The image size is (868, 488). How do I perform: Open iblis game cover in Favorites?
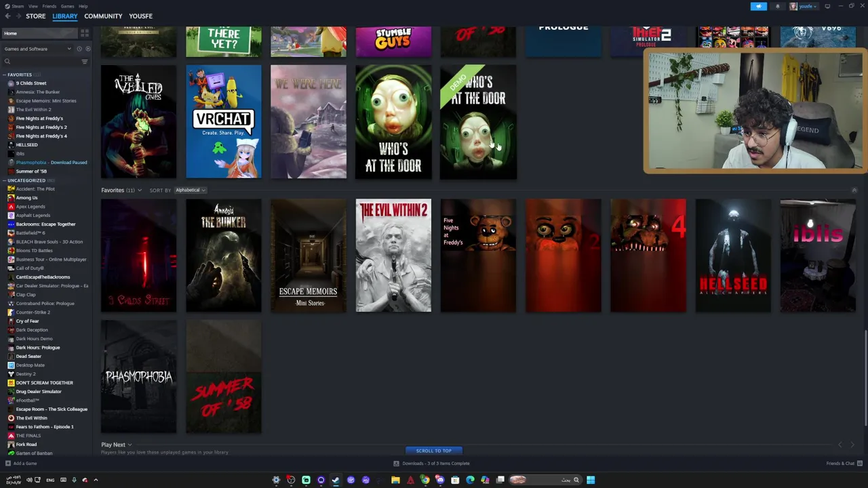click(818, 256)
